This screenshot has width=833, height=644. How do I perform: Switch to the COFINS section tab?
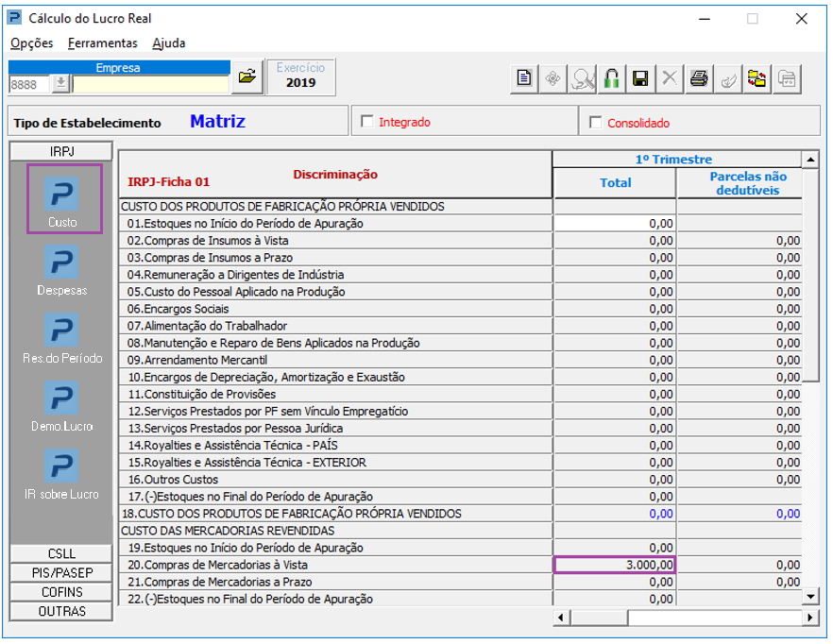pos(61,592)
